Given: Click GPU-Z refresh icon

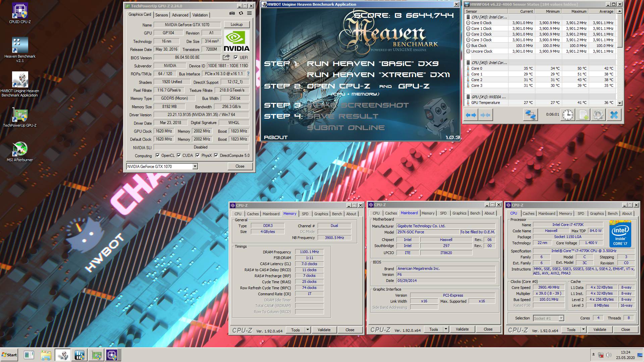Looking at the screenshot, I should pos(241,13).
